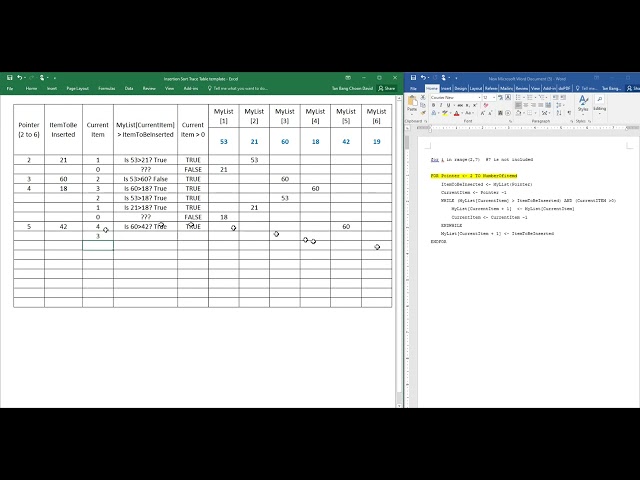
Task: Apply character border in Word
Action: pos(508,98)
